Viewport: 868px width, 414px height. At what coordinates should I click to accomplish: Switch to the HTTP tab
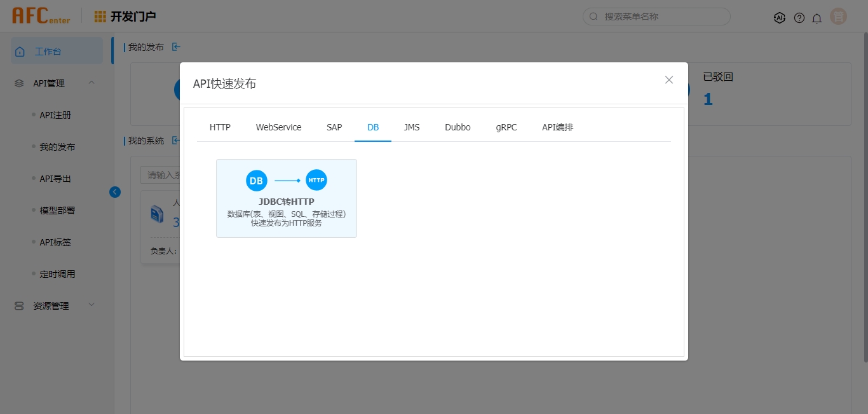pyautogui.click(x=220, y=127)
